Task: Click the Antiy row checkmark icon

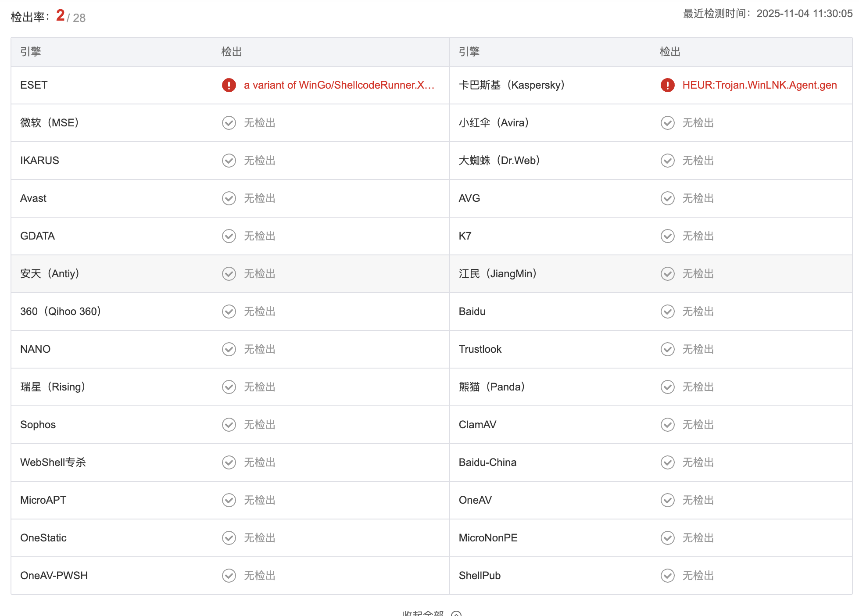Action: 229,274
